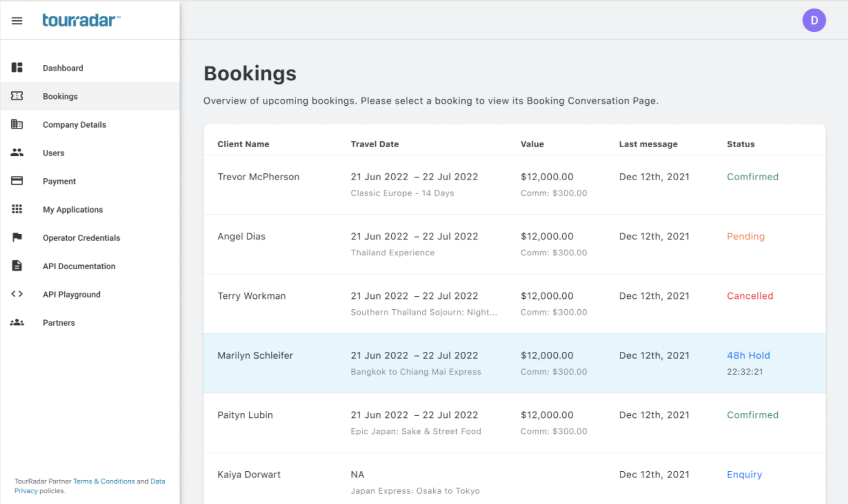Go to Company Details menu item
Image resolution: width=848 pixels, height=504 pixels.
click(x=74, y=125)
